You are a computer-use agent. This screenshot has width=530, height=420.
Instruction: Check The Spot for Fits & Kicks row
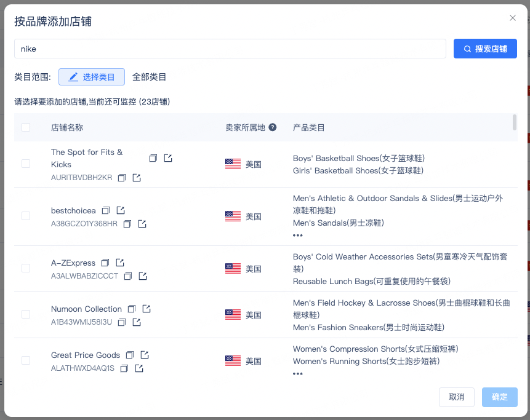click(x=26, y=164)
